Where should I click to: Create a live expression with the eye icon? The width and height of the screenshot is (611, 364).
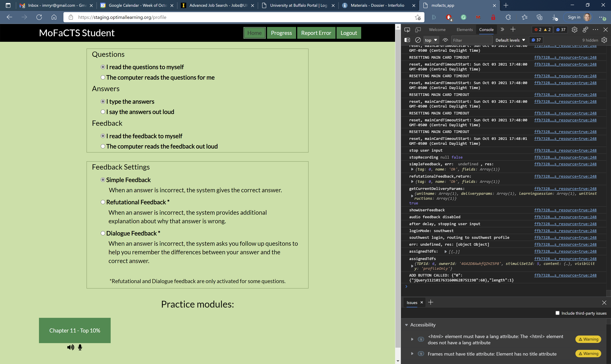pos(445,40)
